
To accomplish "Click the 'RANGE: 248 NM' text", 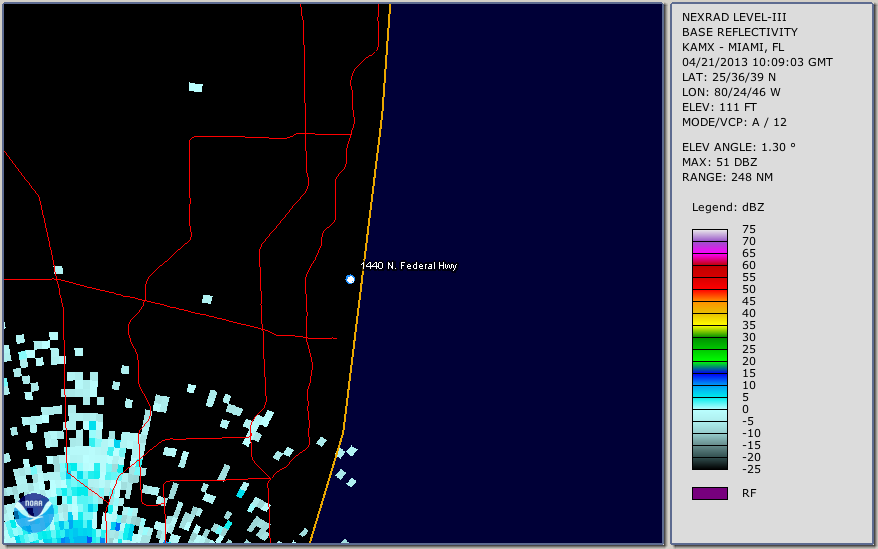I will pos(727,177).
